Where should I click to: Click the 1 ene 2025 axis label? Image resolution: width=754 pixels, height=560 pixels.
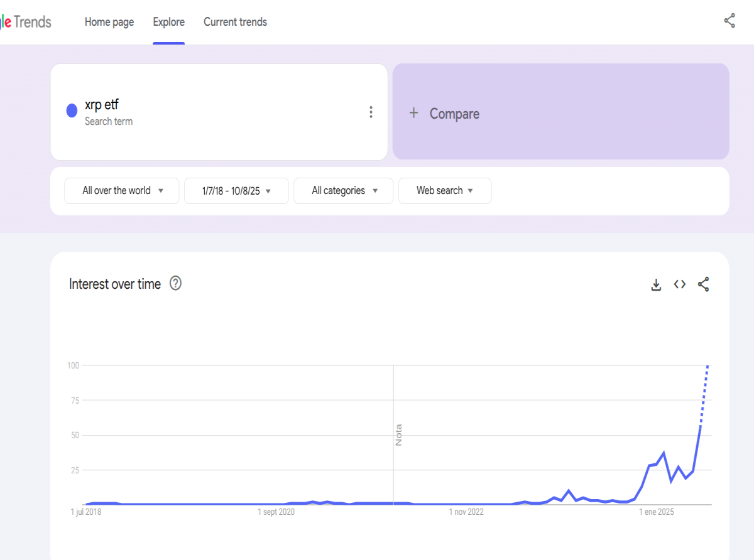657,512
